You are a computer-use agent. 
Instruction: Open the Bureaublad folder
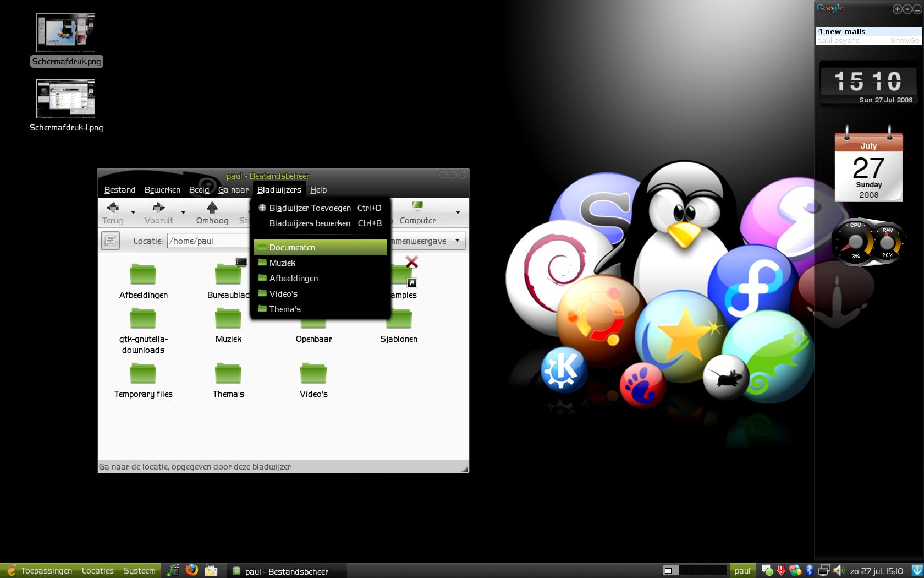[228, 274]
